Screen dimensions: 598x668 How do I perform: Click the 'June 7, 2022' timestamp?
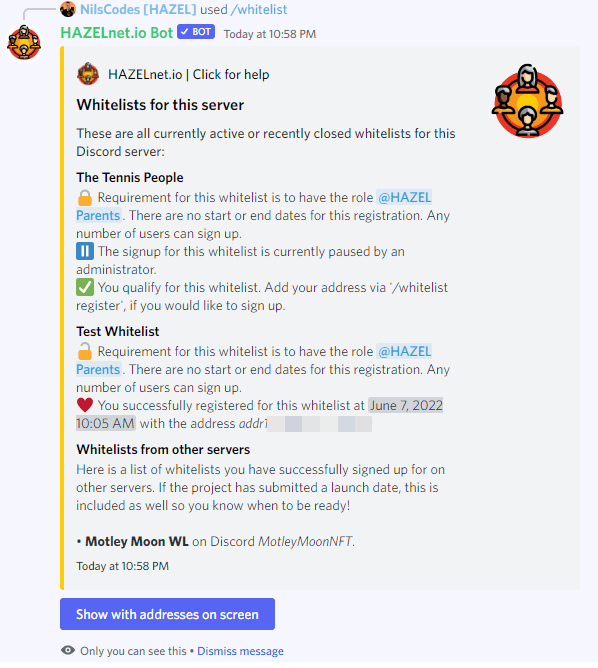click(406, 405)
